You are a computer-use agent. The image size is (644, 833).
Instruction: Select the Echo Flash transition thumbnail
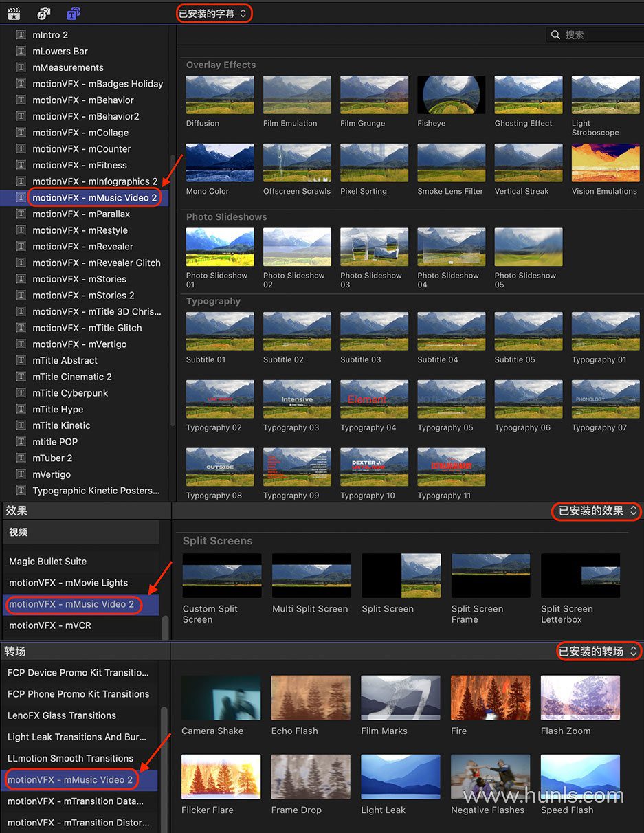[311, 698]
